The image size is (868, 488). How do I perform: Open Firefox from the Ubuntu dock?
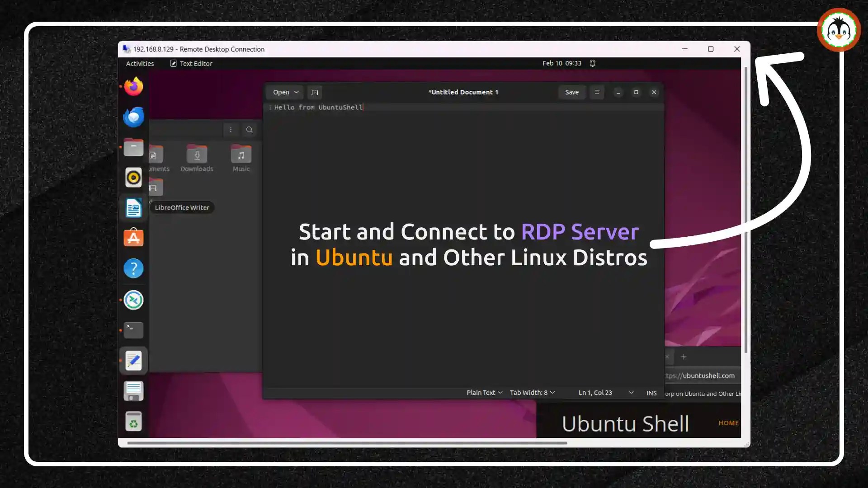coord(133,86)
